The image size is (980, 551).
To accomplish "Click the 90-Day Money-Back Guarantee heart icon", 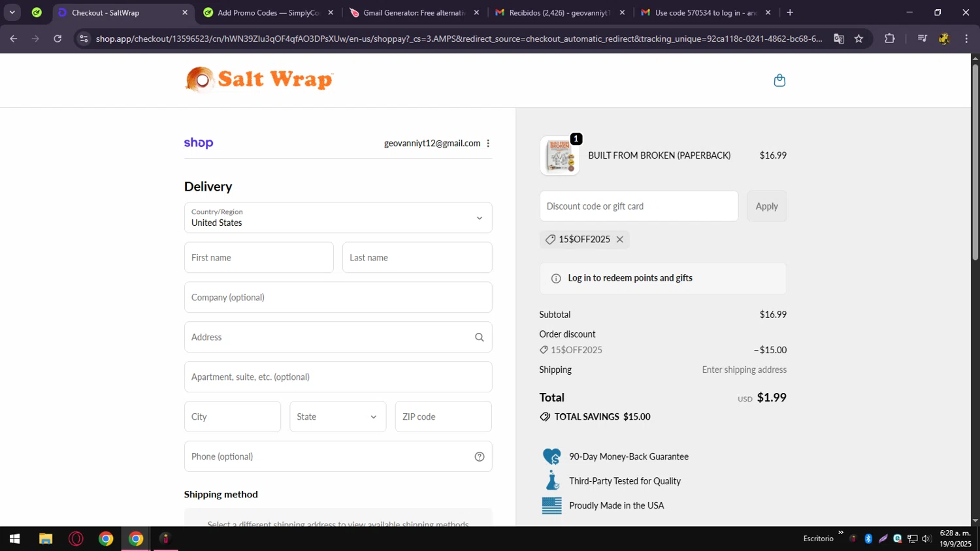I will click(552, 456).
